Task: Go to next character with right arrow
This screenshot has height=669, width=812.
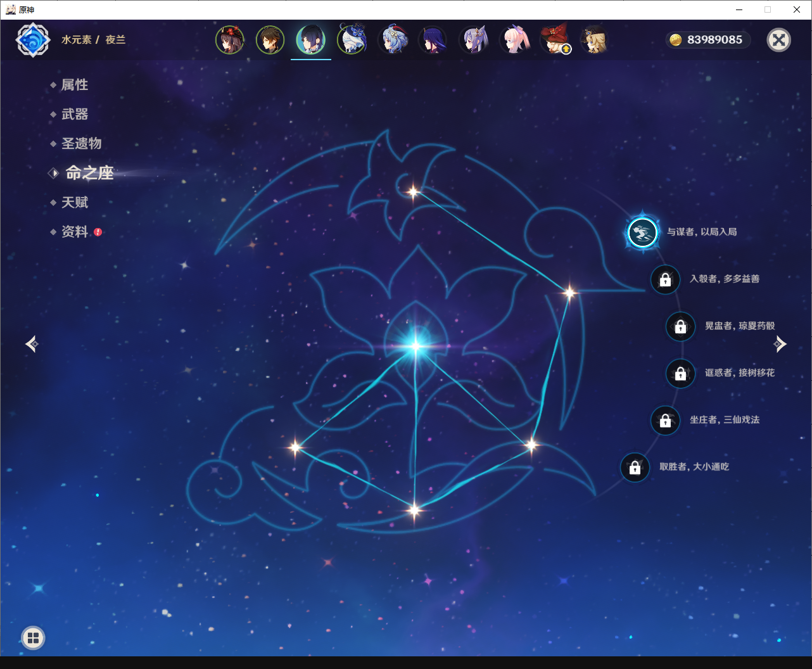Action: pyautogui.click(x=780, y=344)
